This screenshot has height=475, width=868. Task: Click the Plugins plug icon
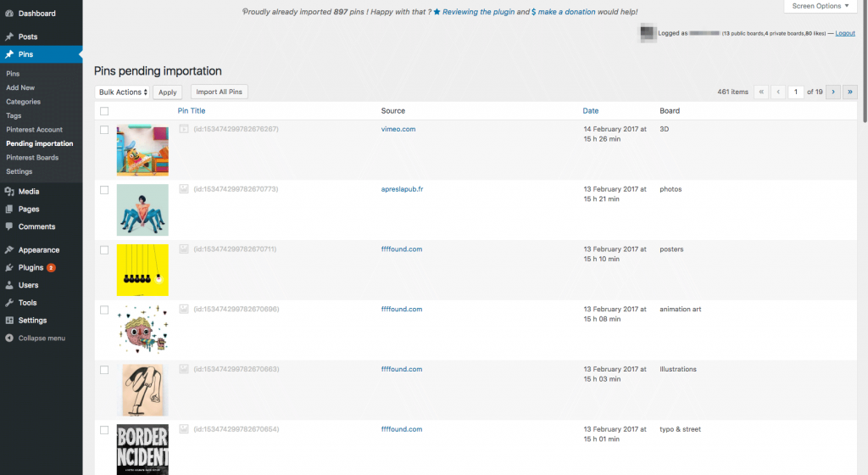8,268
